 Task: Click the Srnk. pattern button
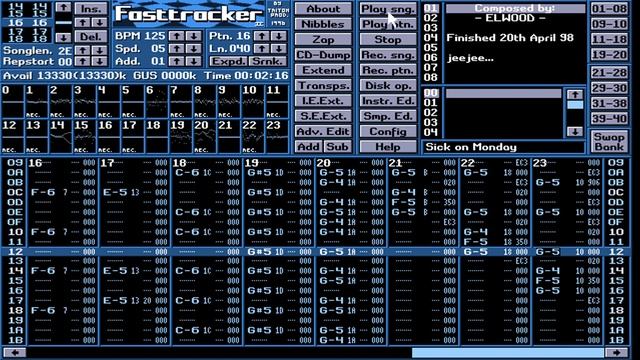click(268, 62)
